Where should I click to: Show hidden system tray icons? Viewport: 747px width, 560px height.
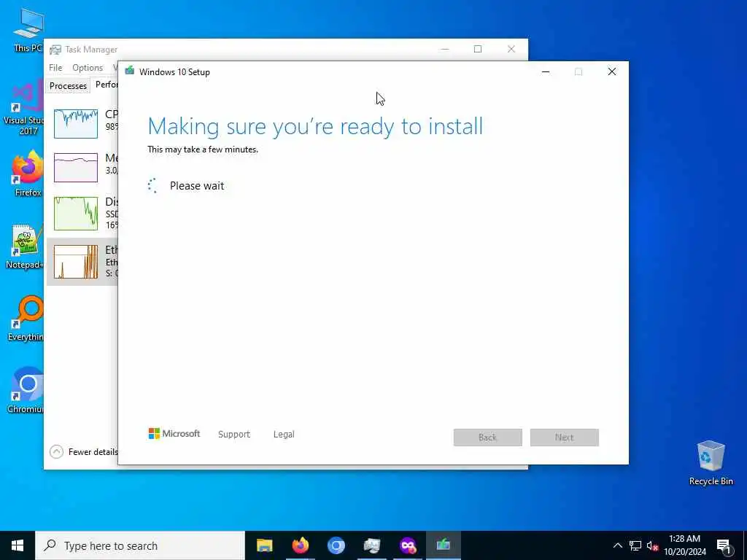(x=617, y=545)
